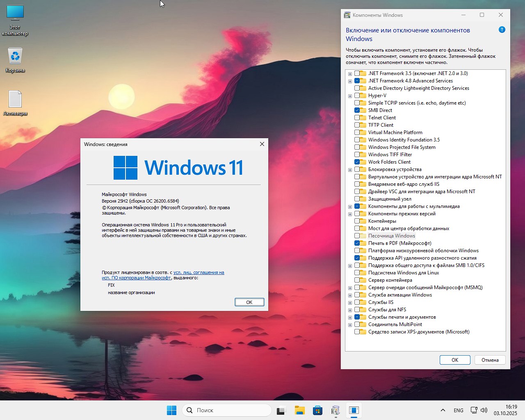Viewport: 525px width, 420px height.
Task: Expand the 'Службы IIS' tree node
Action: point(350,303)
